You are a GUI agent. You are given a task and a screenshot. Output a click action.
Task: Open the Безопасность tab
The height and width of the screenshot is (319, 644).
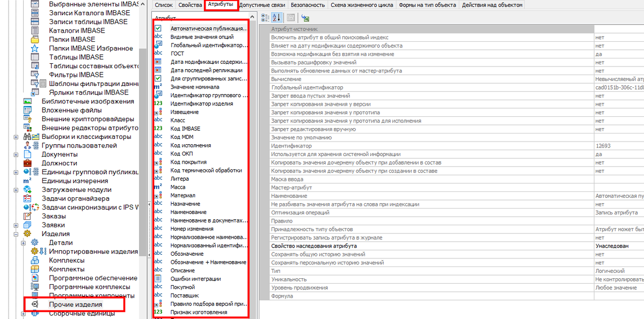coord(308,5)
